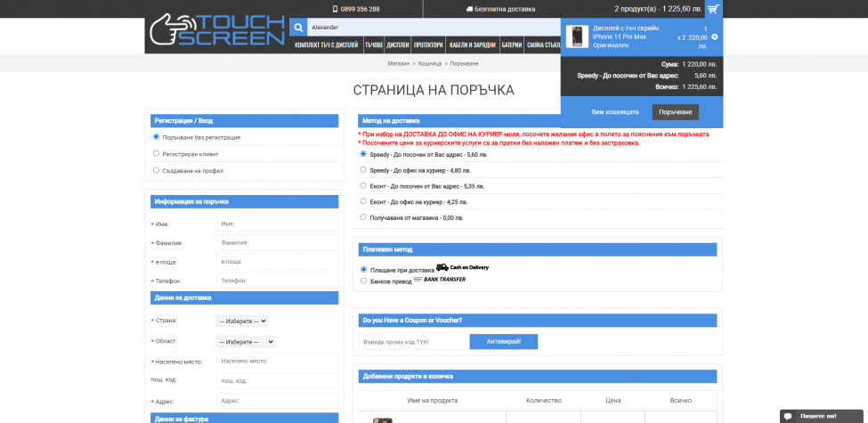Viewport: 868px width, 423px height.
Task: Choose Еконт delivery to courier office 4,25 лв.
Action: (363, 201)
